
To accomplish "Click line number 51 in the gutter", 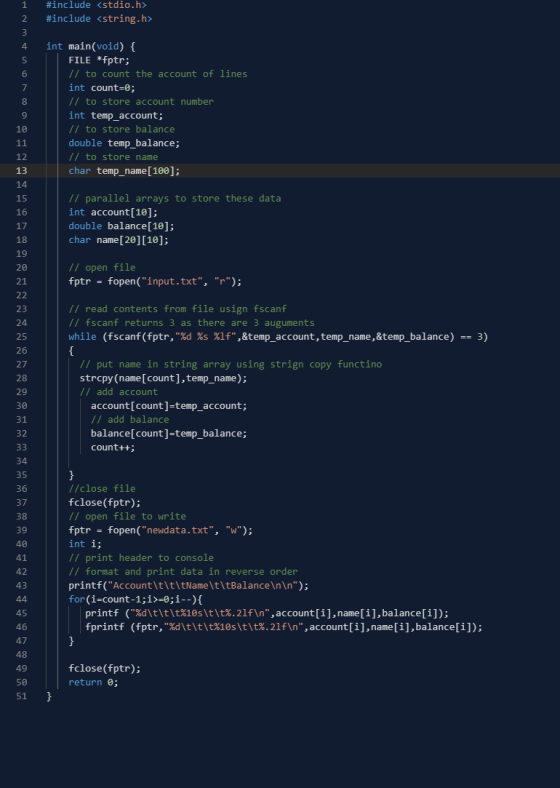I will pos(21,697).
